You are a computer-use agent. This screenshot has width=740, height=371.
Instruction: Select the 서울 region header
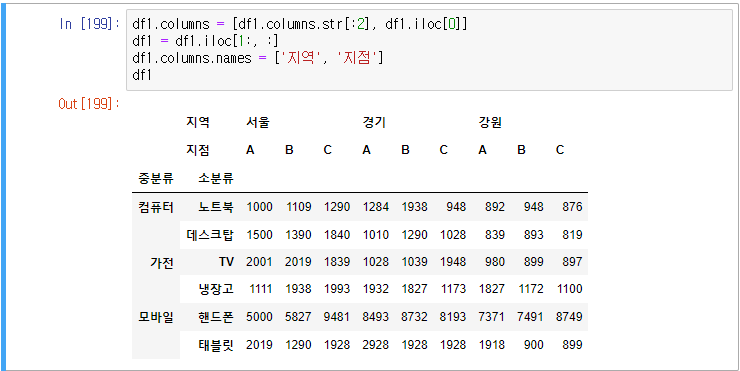tap(257, 123)
